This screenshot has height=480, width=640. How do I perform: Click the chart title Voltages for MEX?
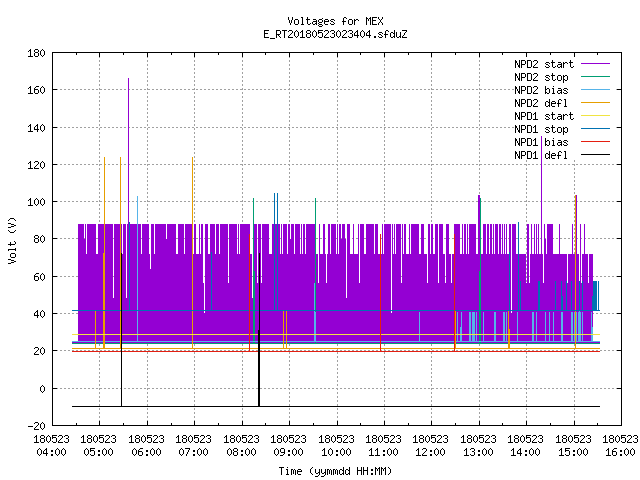(x=336, y=21)
